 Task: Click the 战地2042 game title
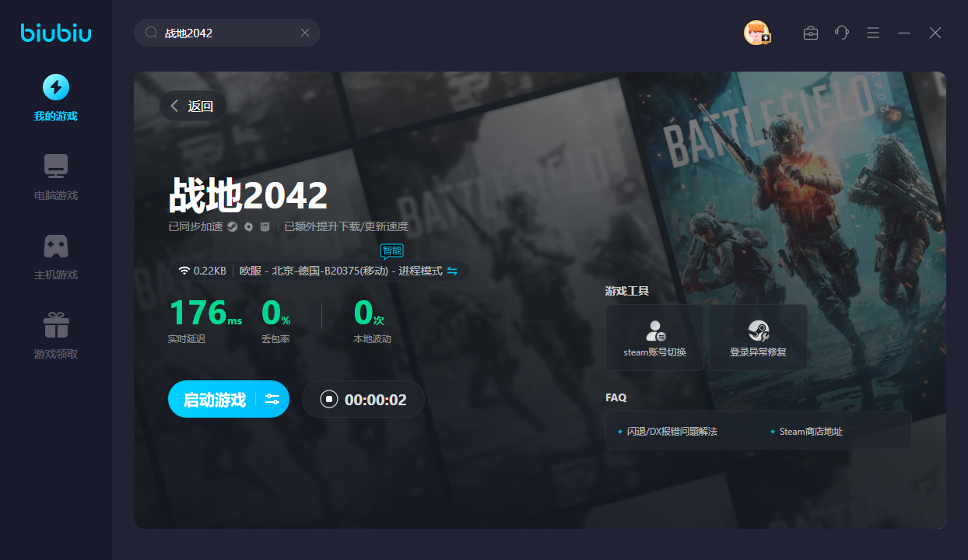(x=248, y=195)
